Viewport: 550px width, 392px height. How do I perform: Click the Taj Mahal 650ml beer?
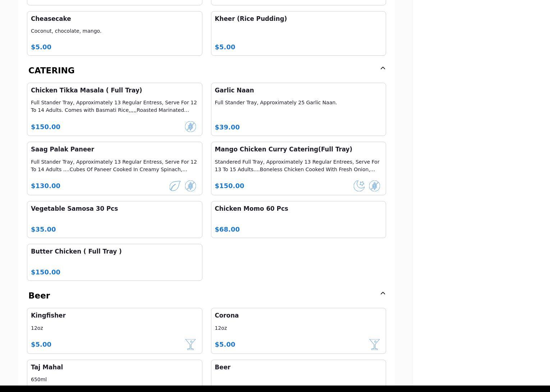tap(114, 373)
